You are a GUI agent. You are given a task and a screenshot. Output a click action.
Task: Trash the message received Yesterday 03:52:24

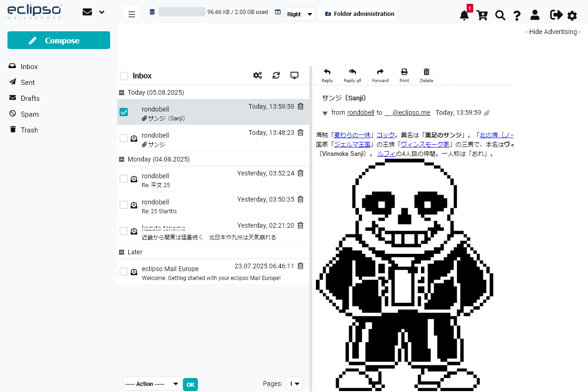coord(301,173)
